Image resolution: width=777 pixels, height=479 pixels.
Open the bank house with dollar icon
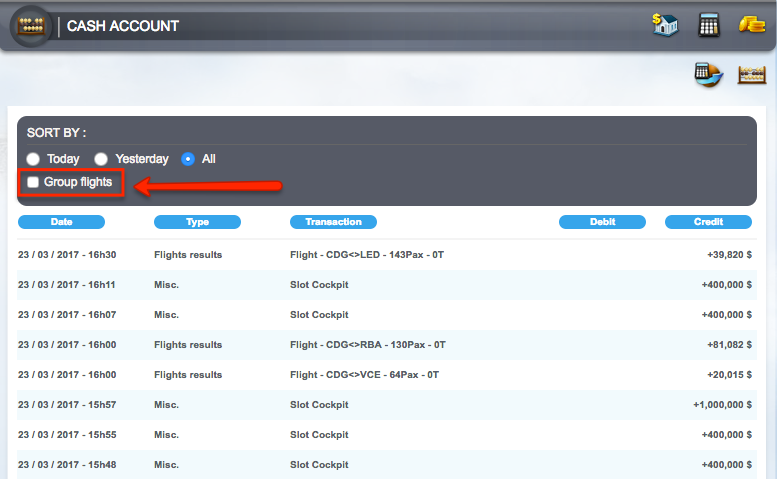[x=665, y=24]
